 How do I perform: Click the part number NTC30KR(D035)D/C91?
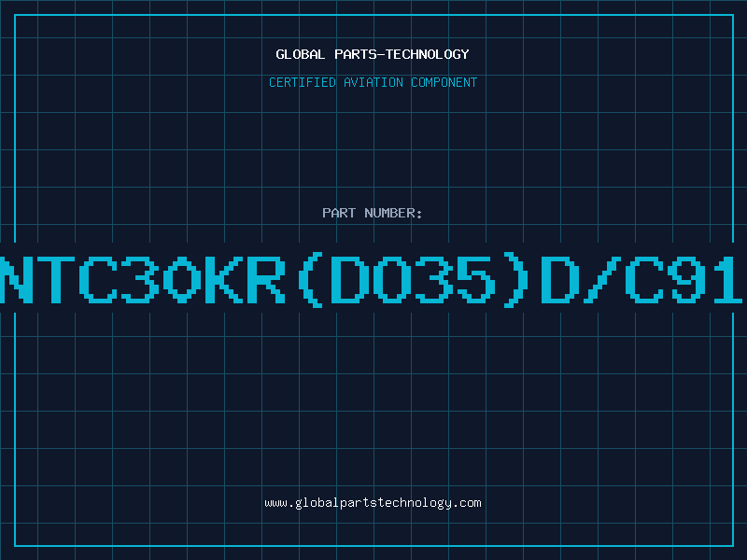click(x=372, y=280)
